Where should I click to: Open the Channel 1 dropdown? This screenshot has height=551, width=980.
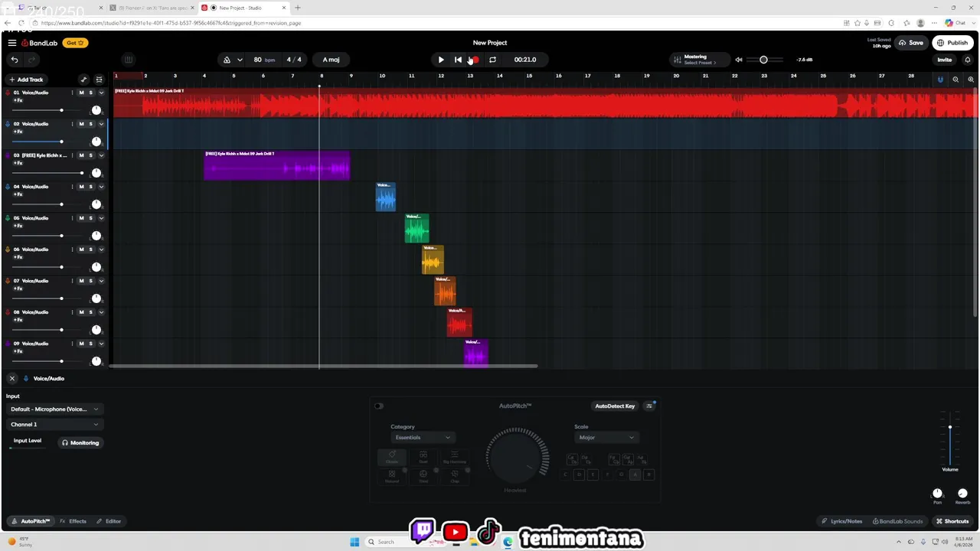pos(54,424)
